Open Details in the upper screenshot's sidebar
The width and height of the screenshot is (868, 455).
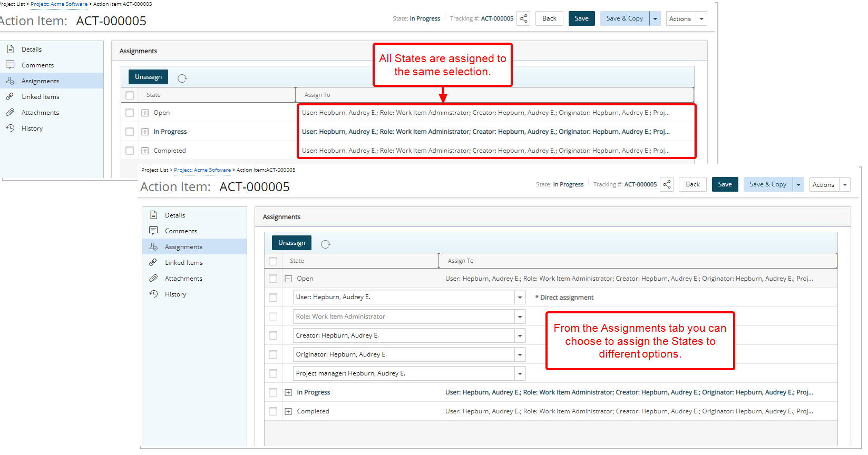click(32, 50)
